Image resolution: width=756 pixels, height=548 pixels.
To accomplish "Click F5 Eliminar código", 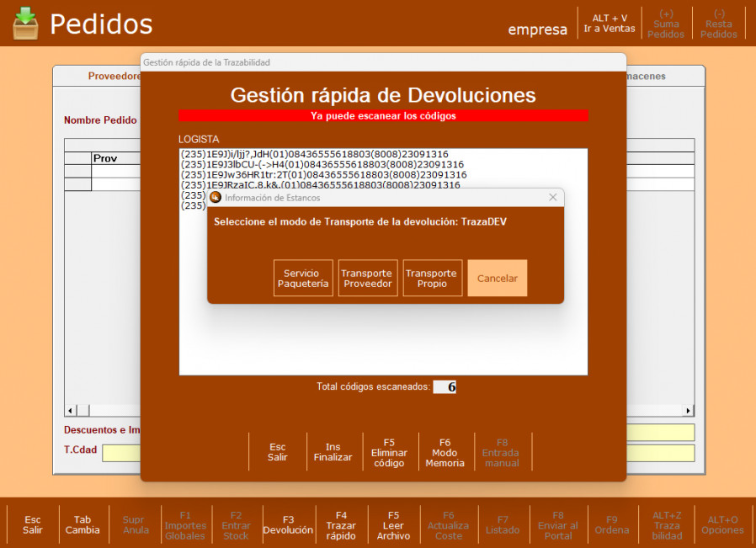I will pos(389,452).
